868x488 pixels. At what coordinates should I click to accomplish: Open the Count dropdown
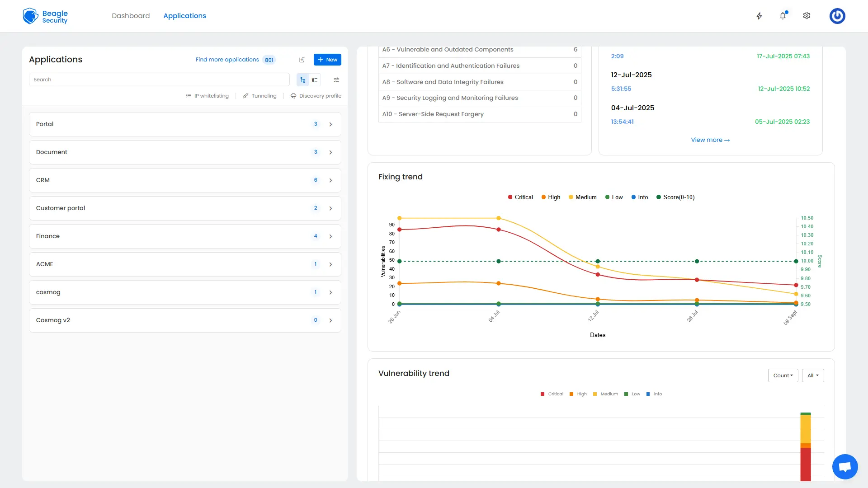[x=783, y=375]
